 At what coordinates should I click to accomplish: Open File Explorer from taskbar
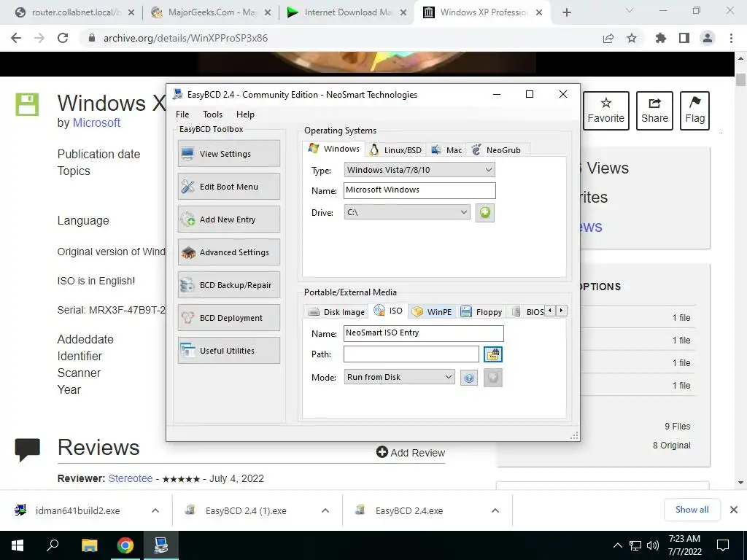click(x=89, y=545)
